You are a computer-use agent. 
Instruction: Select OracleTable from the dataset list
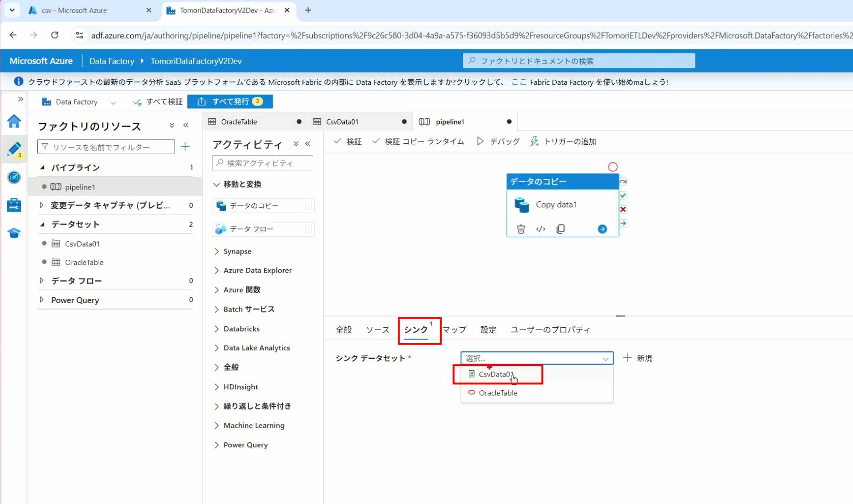pyautogui.click(x=498, y=393)
